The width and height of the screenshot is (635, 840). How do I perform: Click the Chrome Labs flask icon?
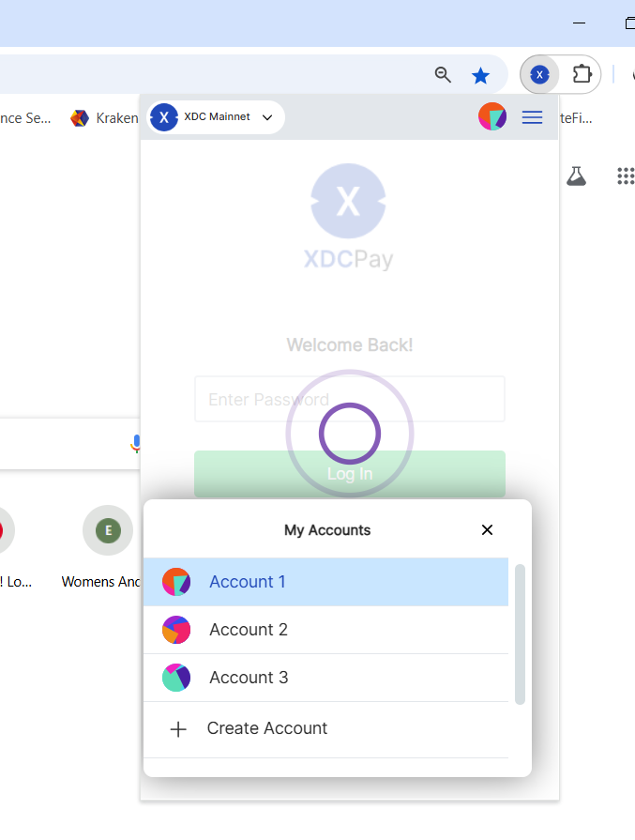[576, 176]
